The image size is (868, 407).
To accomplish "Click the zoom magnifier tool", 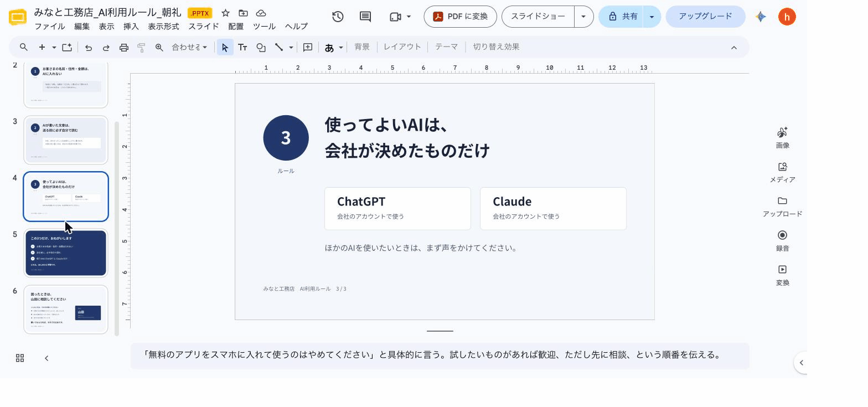I will [x=159, y=48].
